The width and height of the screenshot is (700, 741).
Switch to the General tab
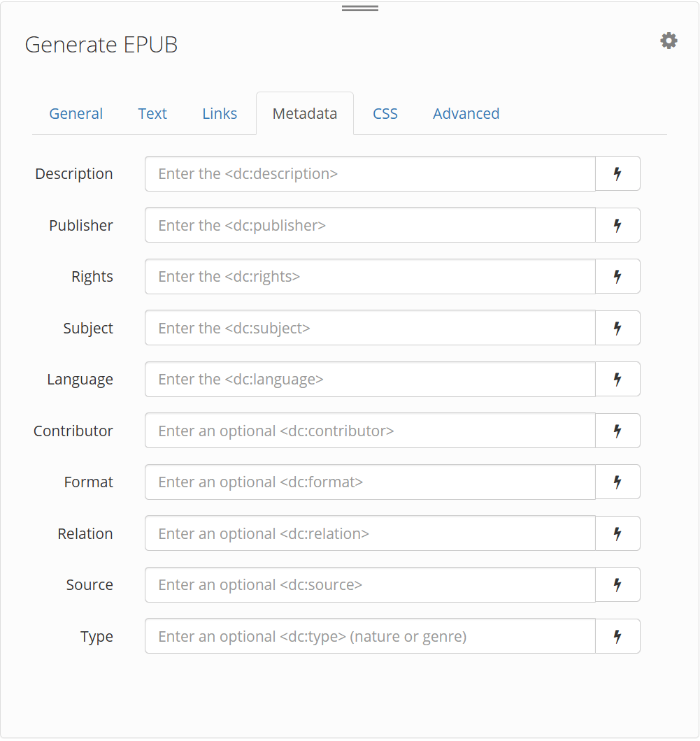click(76, 113)
